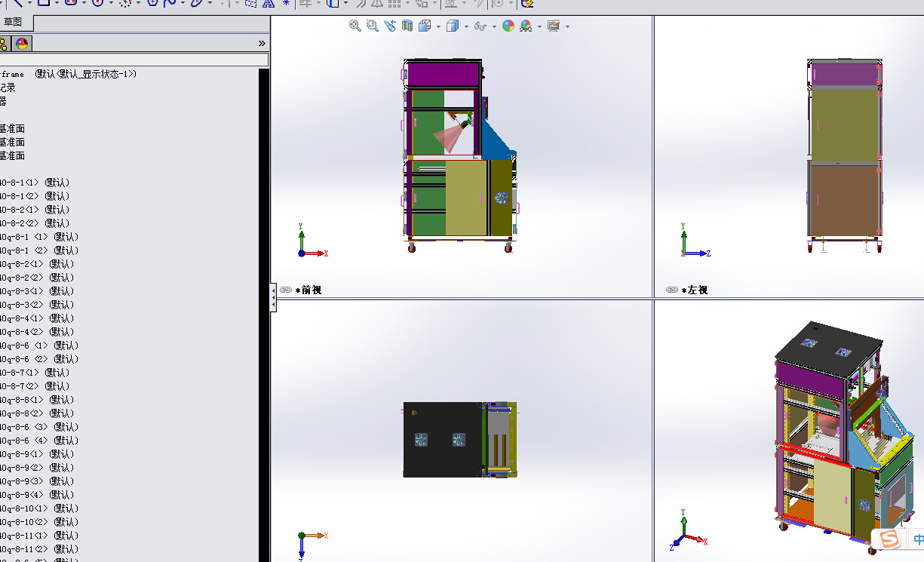Screen dimensions: 924x562
Task: Select tree row 40q-8-10<1> (默认)
Action: tap(39, 508)
